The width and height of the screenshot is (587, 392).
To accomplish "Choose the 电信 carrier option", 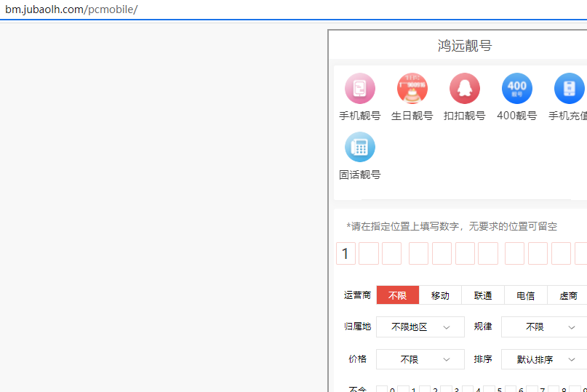I will [525, 295].
